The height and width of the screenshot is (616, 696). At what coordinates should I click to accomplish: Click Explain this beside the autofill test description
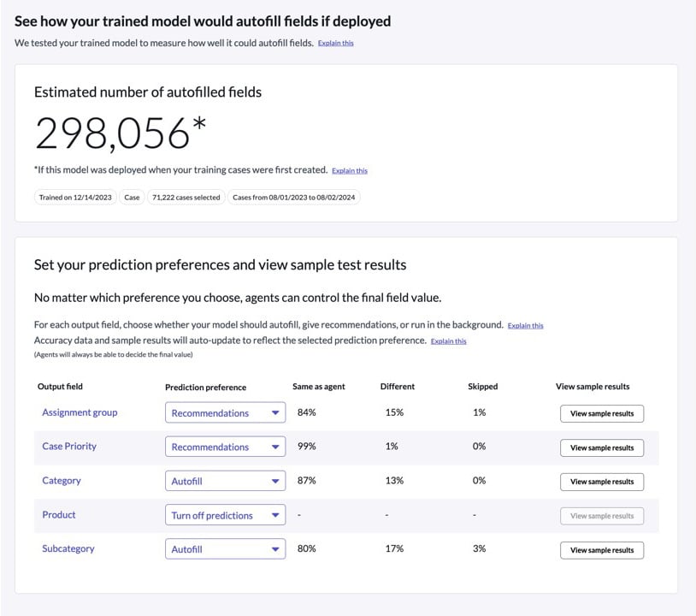click(x=335, y=43)
